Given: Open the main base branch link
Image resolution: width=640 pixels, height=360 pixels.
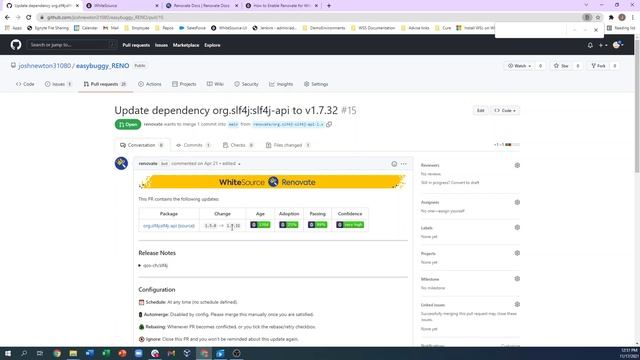Looking at the screenshot, I should [x=233, y=124].
